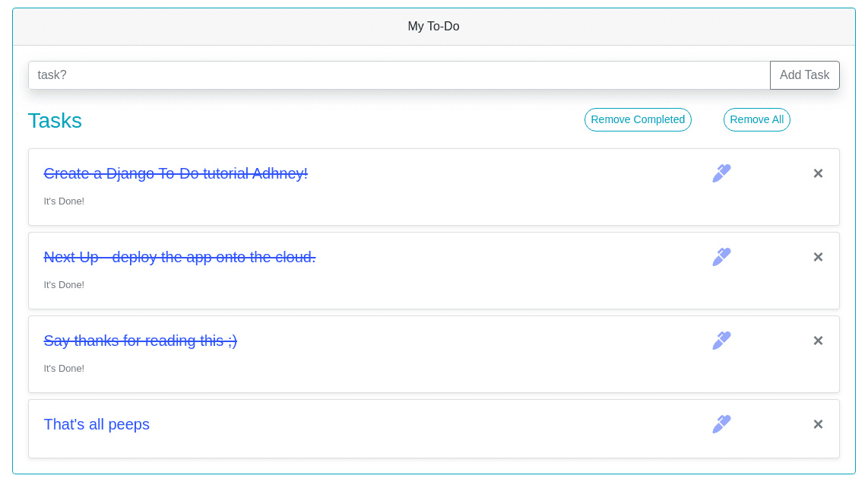Remove the Say thanks for reading task
Viewport: 868px width, 485px height.
tap(818, 341)
